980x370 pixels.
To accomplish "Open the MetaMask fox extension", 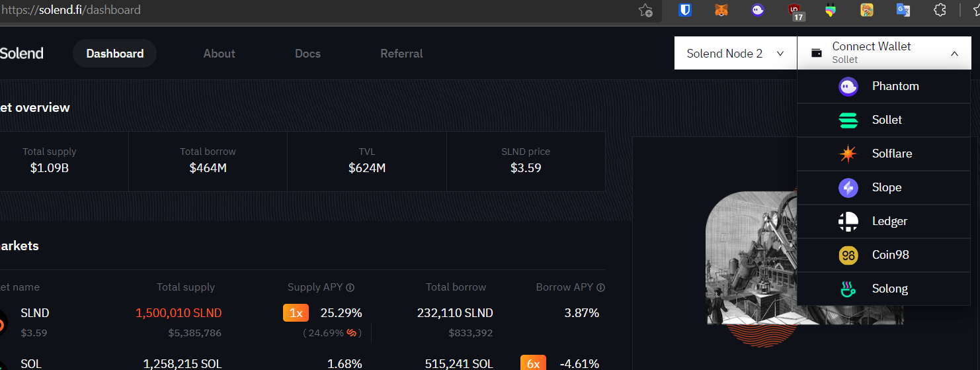I will point(721,10).
